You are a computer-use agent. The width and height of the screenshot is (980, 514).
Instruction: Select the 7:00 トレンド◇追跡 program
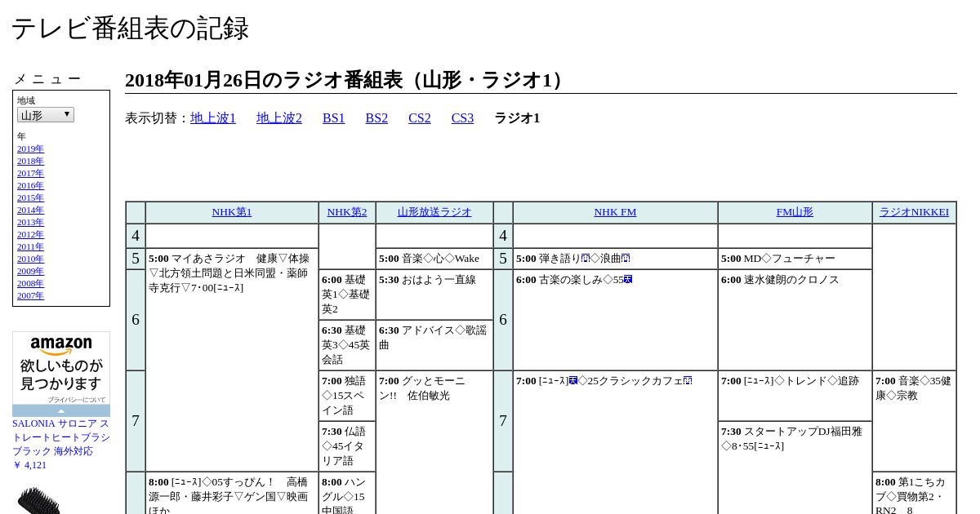[795, 396]
